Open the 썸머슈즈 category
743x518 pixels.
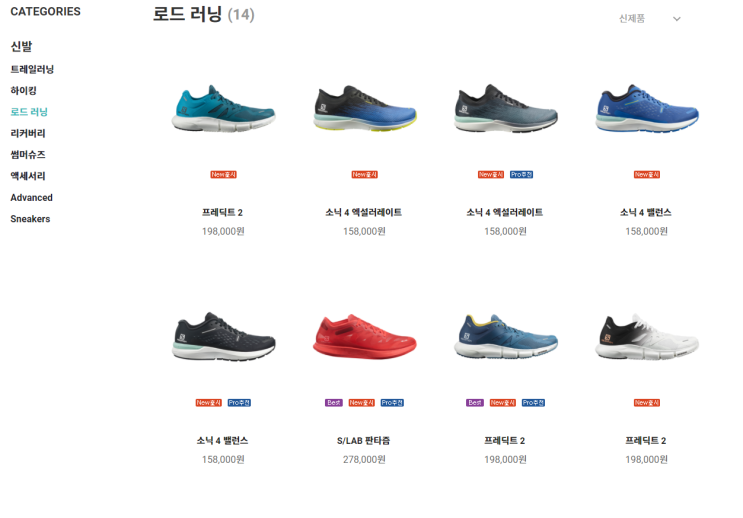click(x=28, y=154)
